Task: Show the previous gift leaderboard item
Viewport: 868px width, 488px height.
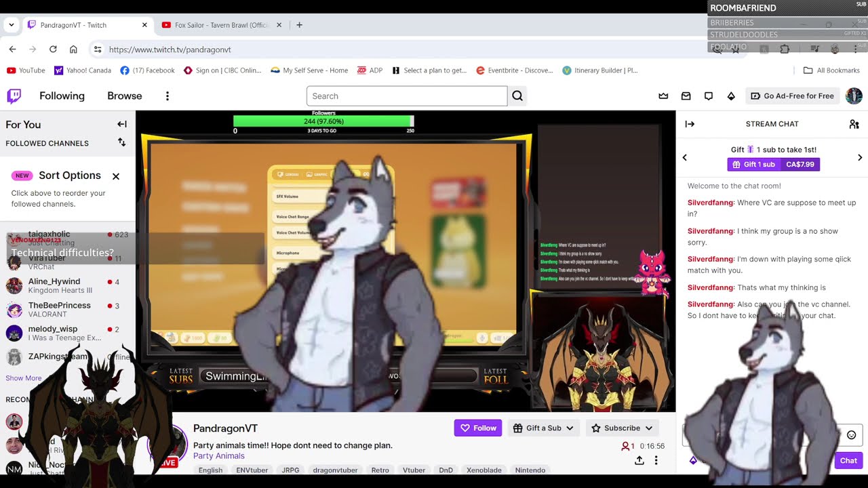Action: click(684, 157)
